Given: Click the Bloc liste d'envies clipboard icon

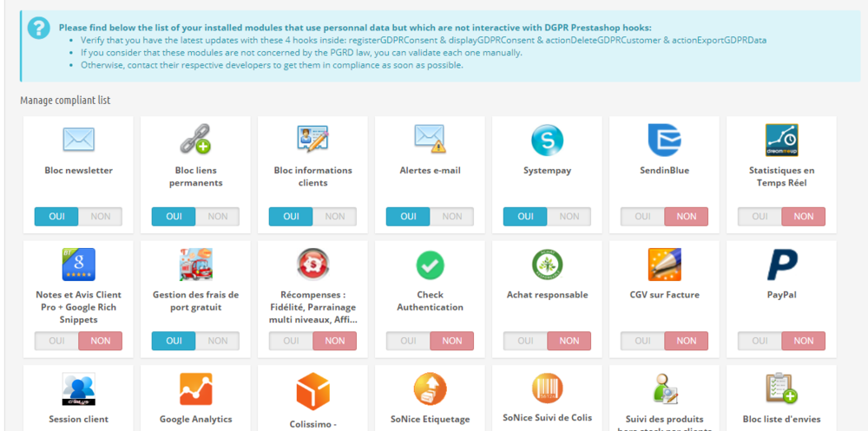Looking at the screenshot, I should tap(782, 389).
